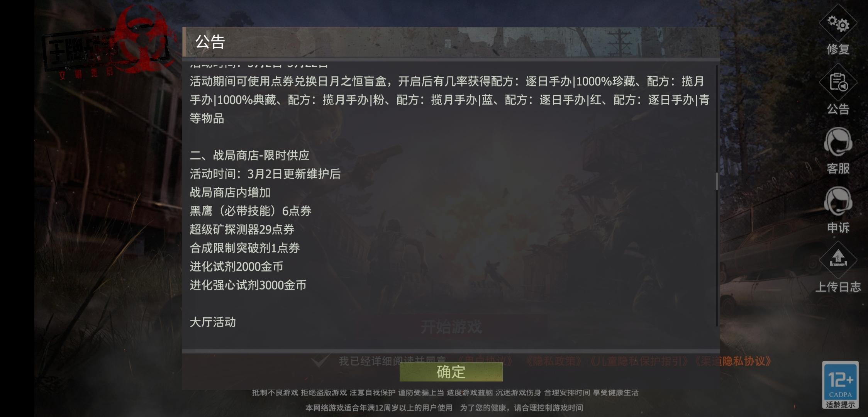868x417 pixels.
Task: Open the 修复 repair gear icon
Action: [838, 24]
